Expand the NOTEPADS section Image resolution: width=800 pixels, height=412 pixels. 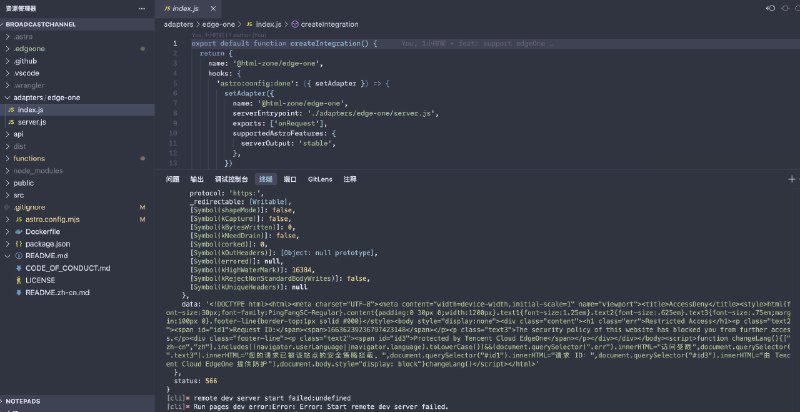point(24,400)
